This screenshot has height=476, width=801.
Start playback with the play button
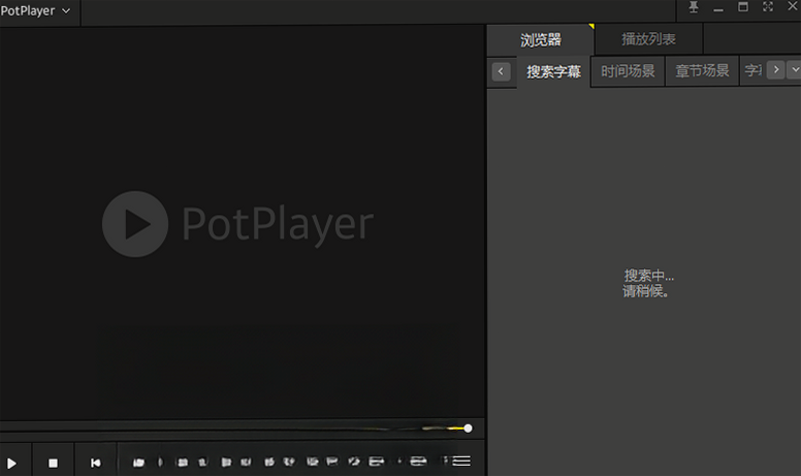[x=12, y=463]
